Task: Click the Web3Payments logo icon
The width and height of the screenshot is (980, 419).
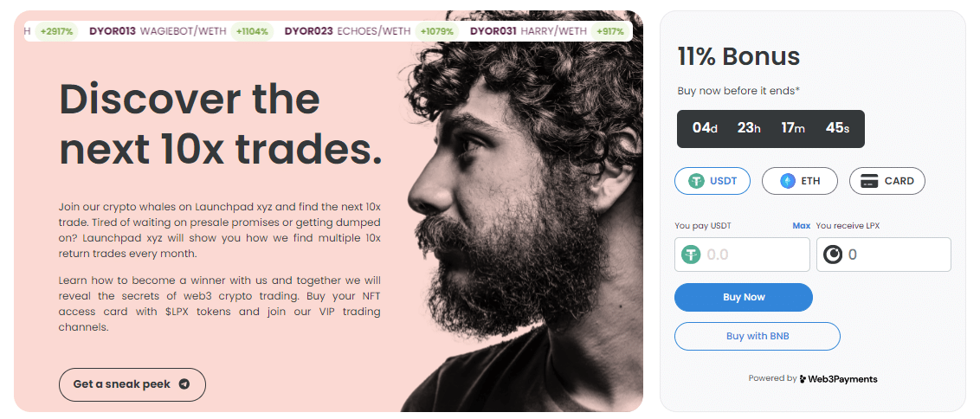Action: 803,379
